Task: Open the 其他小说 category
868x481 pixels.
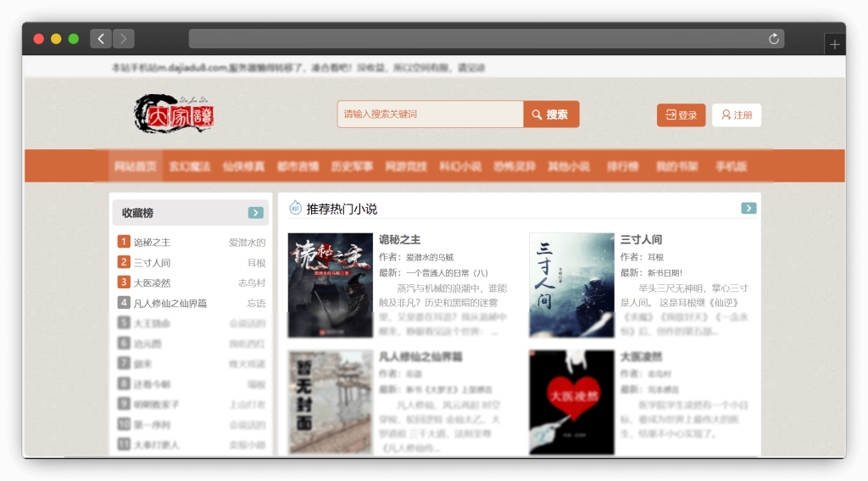Action: click(569, 166)
